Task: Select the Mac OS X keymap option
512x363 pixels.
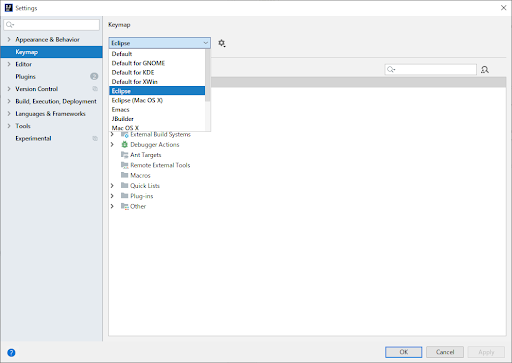Action: point(157,127)
